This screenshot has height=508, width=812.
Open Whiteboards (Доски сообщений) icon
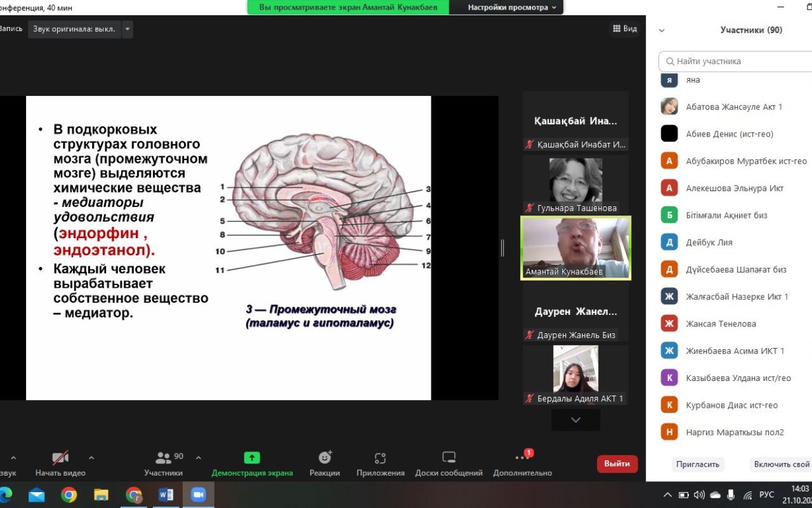[x=449, y=458]
